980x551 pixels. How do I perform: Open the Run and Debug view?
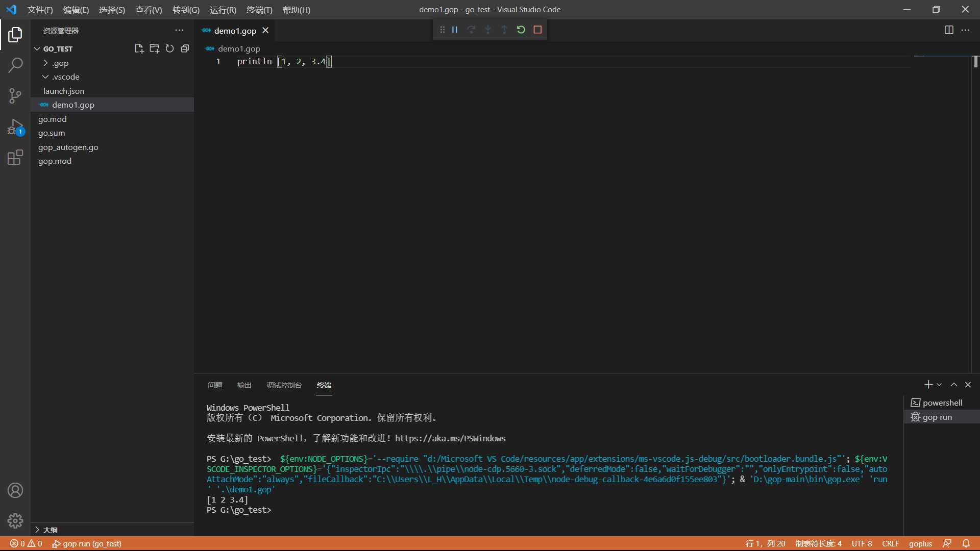point(15,127)
